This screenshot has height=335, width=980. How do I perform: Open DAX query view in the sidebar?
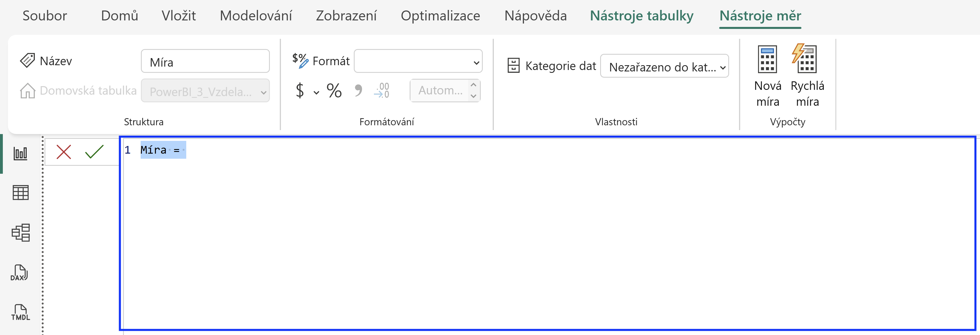click(x=19, y=273)
